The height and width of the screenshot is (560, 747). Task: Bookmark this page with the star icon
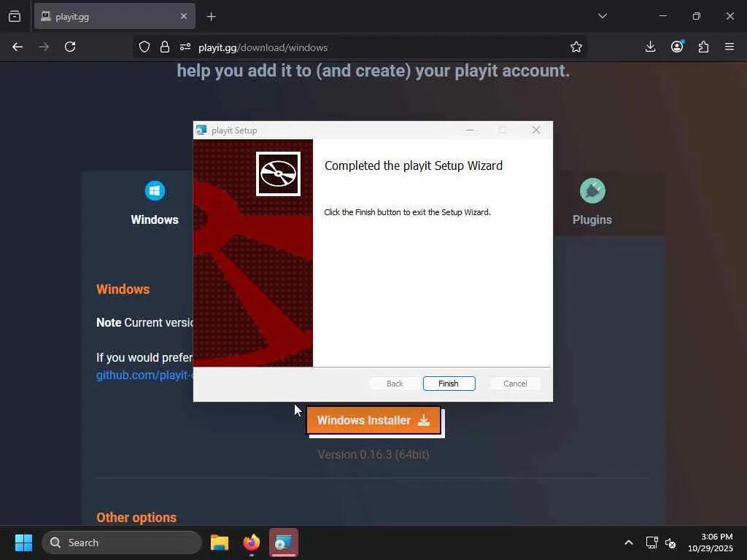(576, 47)
